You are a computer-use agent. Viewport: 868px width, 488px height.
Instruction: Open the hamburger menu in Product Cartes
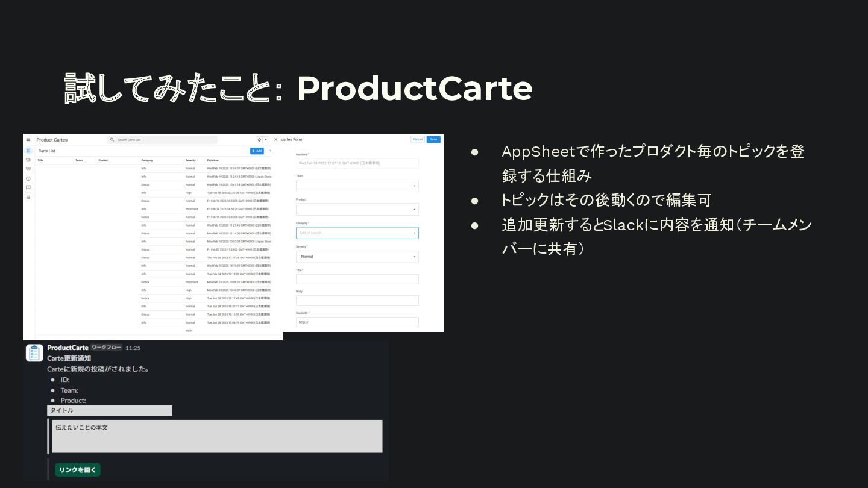click(x=28, y=140)
